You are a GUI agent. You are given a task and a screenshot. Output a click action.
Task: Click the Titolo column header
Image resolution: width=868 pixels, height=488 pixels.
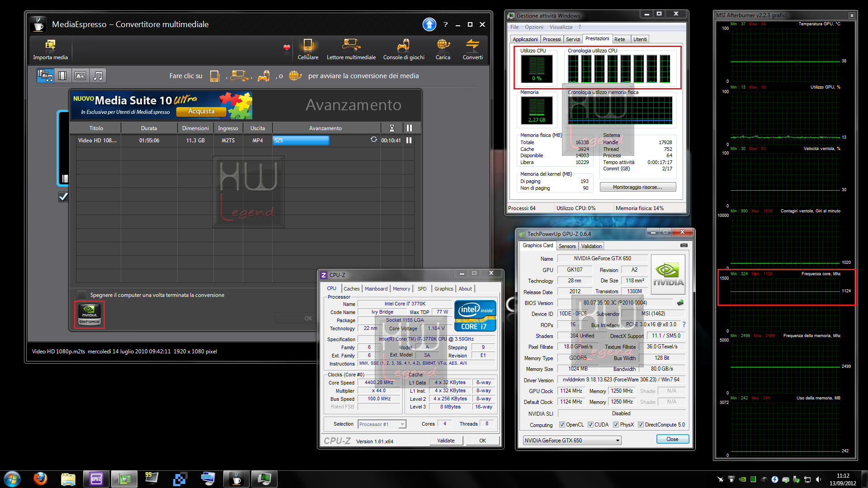[x=96, y=128]
